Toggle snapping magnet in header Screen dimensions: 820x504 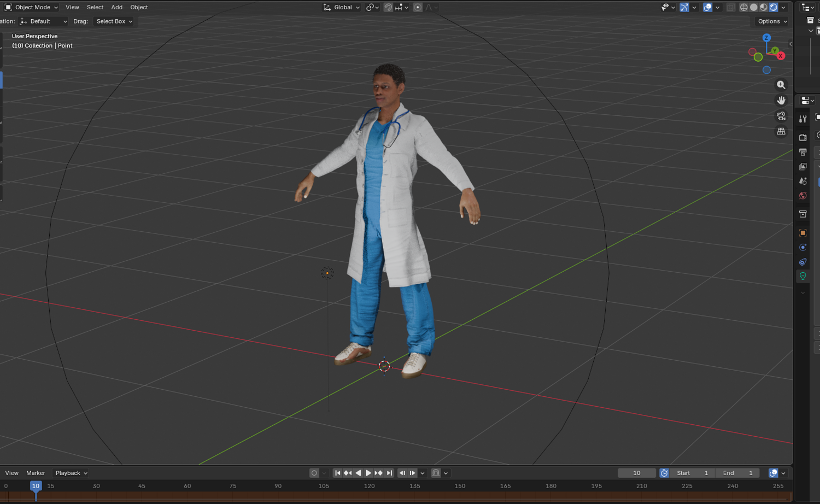tap(388, 7)
